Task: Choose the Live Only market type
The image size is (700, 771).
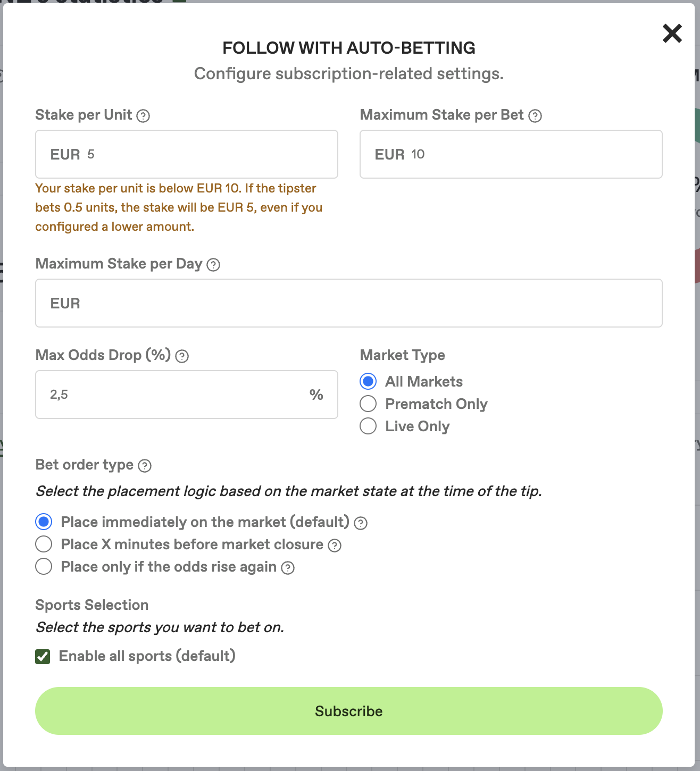Action: 368,426
